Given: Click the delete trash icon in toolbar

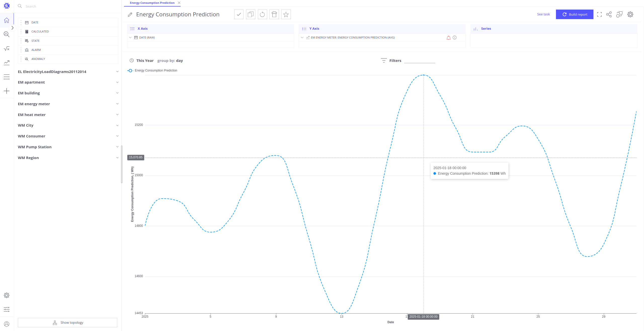Looking at the screenshot, I should tap(274, 15).
